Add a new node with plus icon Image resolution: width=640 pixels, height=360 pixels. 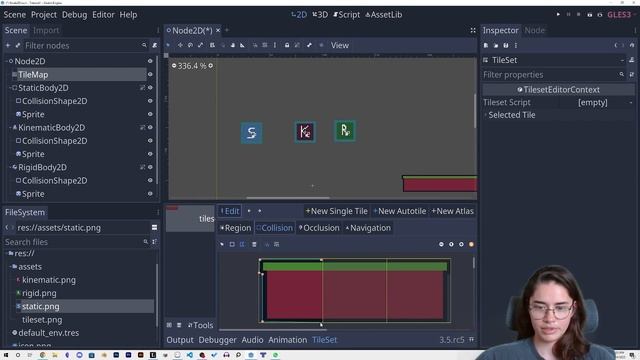(8, 45)
